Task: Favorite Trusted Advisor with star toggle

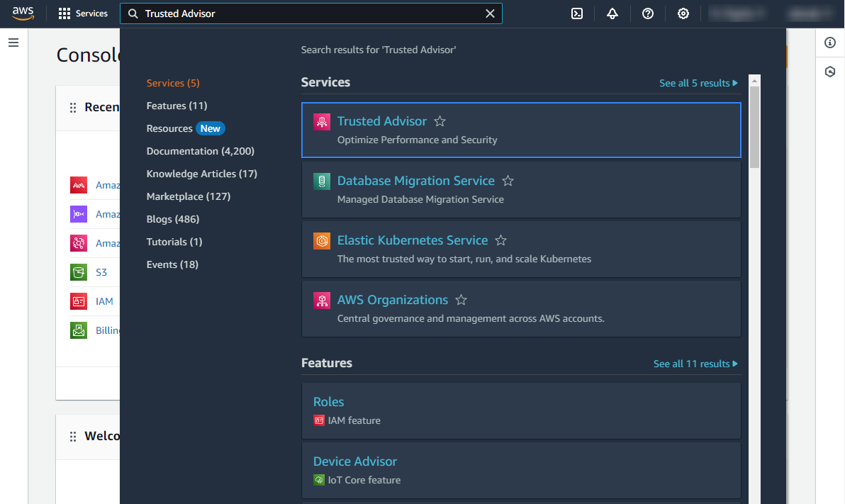Action: pos(440,121)
